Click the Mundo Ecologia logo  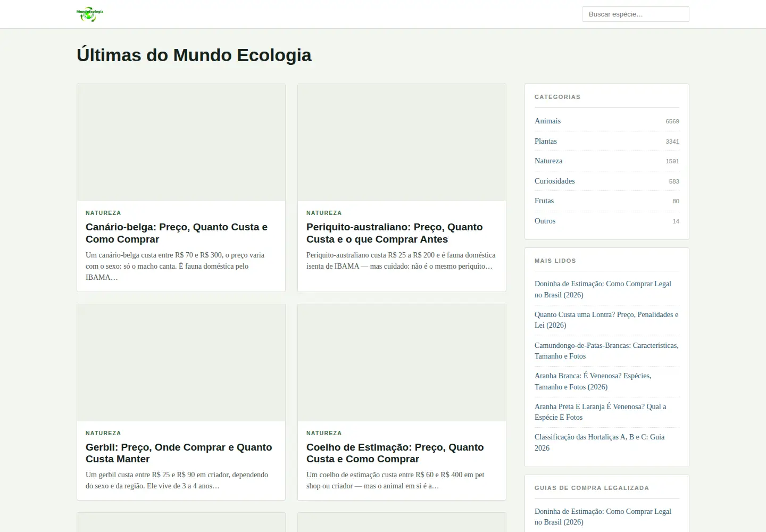90,14
